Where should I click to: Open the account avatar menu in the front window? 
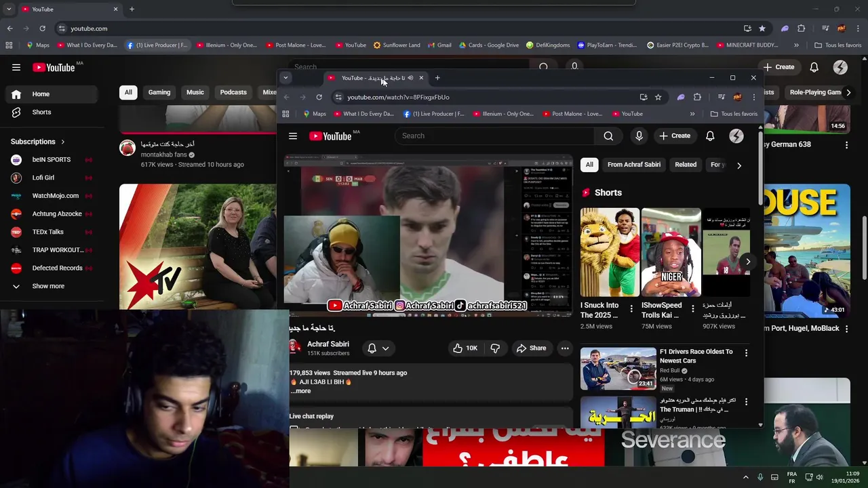pyautogui.click(x=736, y=136)
